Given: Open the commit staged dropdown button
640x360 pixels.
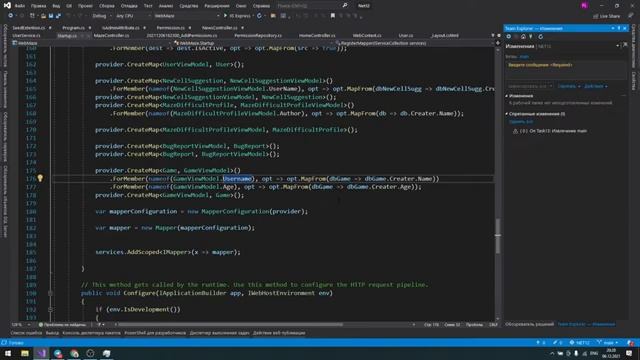Looking at the screenshot, I should point(530,86).
